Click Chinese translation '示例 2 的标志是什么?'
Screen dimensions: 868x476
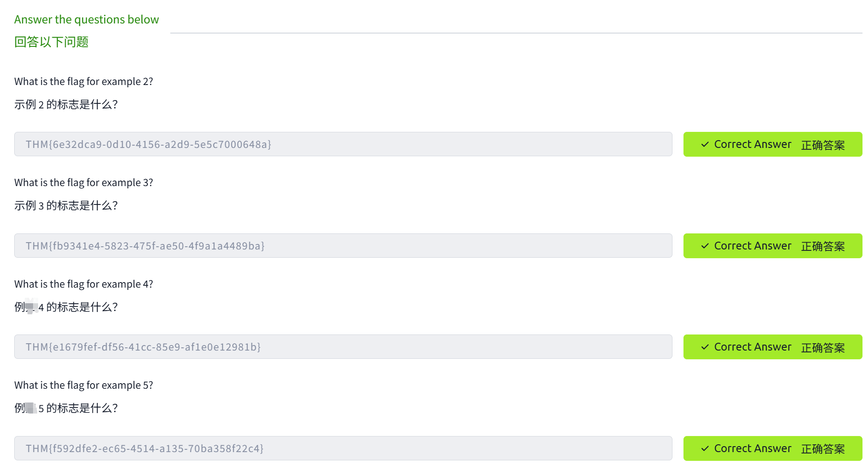tap(66, 104)
